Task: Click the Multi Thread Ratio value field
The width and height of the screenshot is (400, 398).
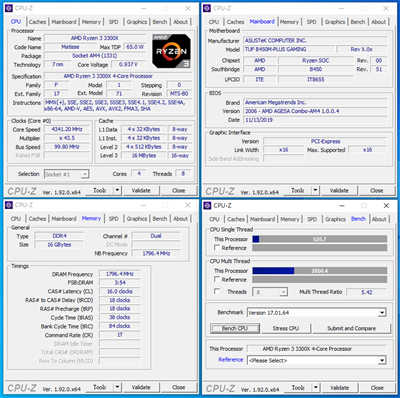Action: coord(367,292)
